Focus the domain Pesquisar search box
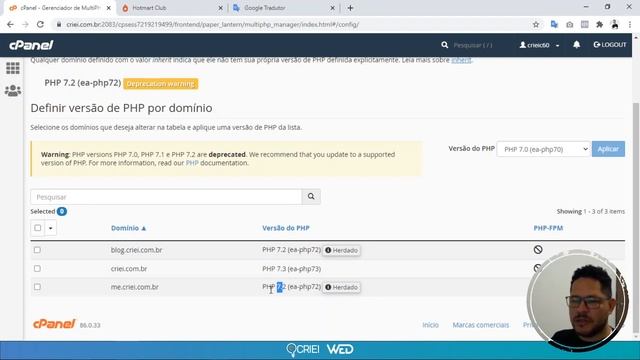Screen dimensions: 640x360 (166, 197)
